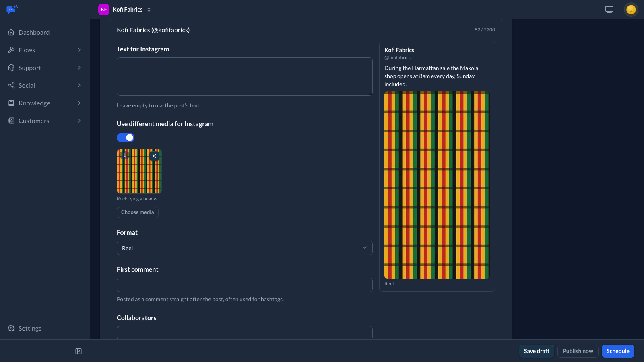Remove the reel media thumbnail

(154, 156)
